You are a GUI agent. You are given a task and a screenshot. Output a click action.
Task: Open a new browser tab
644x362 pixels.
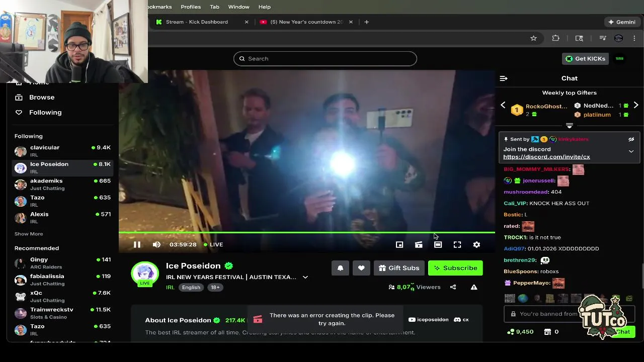pos(366,22)
